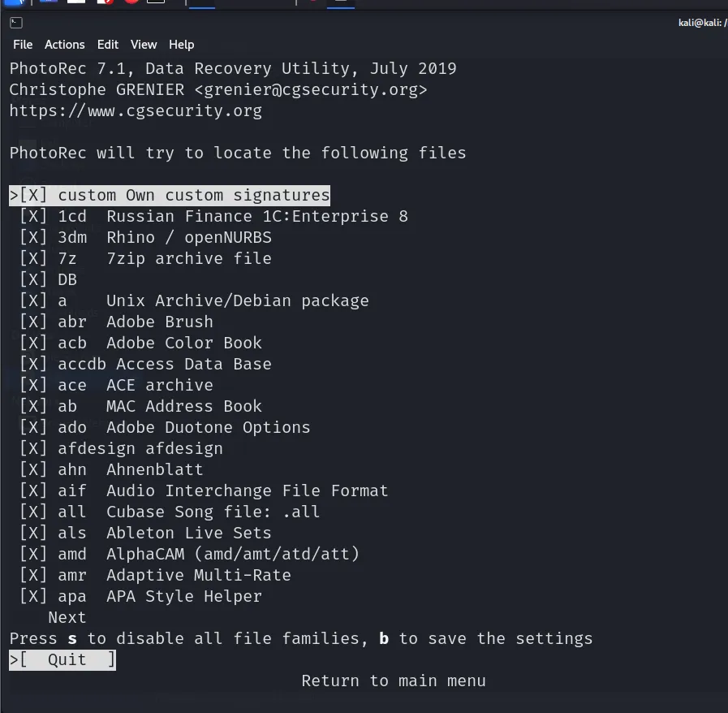Open the View menu
Image resolution: width=728 pixels, height=713 pixels.
click(x=144, y=45)
